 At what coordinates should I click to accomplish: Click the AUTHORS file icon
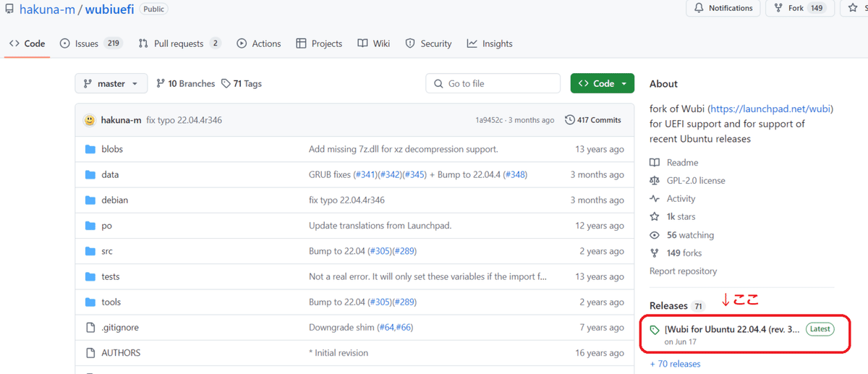[90, 353]
